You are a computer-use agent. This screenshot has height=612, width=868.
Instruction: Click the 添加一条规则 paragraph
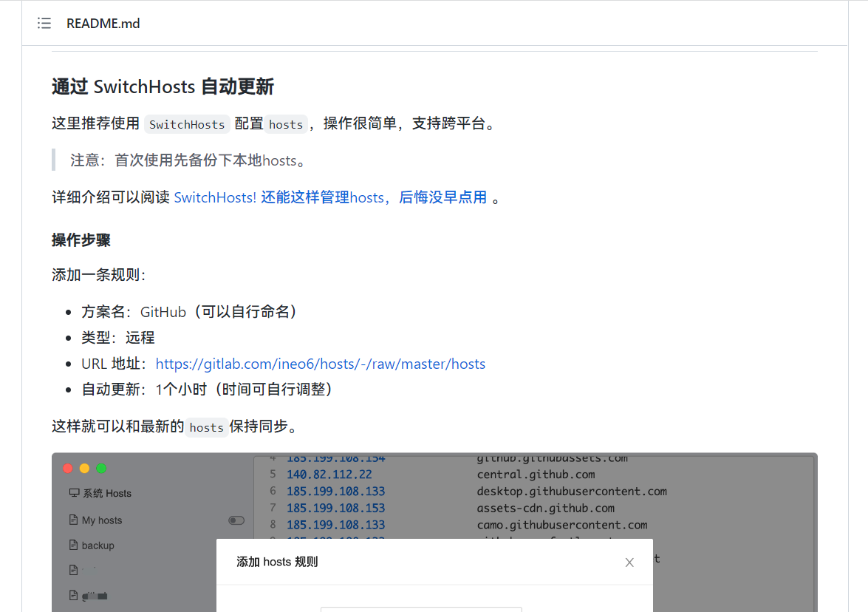tap(98, 275)
